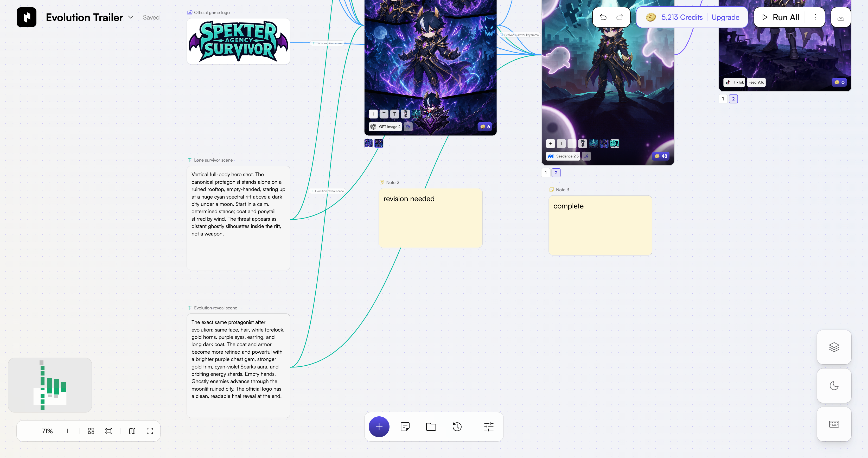Click the app logo icon next to Evolution Trailer

coord(26,17)
